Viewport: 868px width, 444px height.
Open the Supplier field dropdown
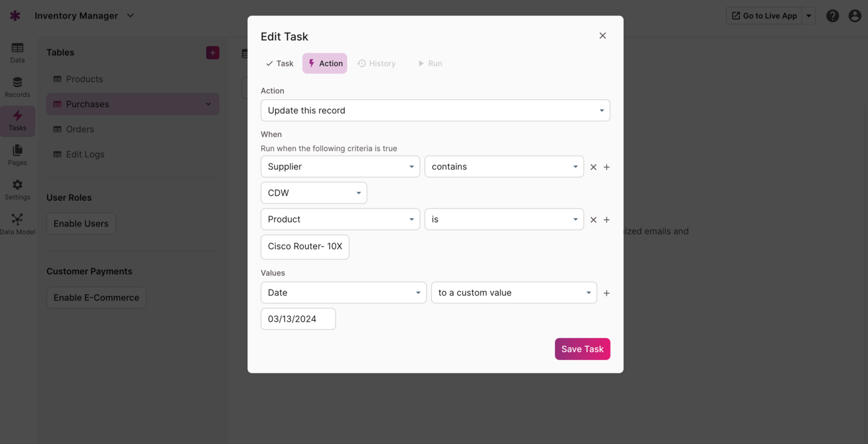pos(340,166)
